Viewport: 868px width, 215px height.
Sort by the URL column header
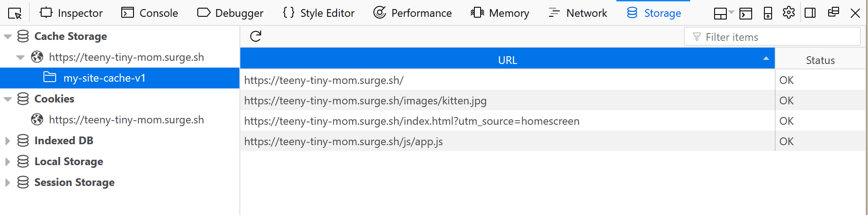[507, 60]
